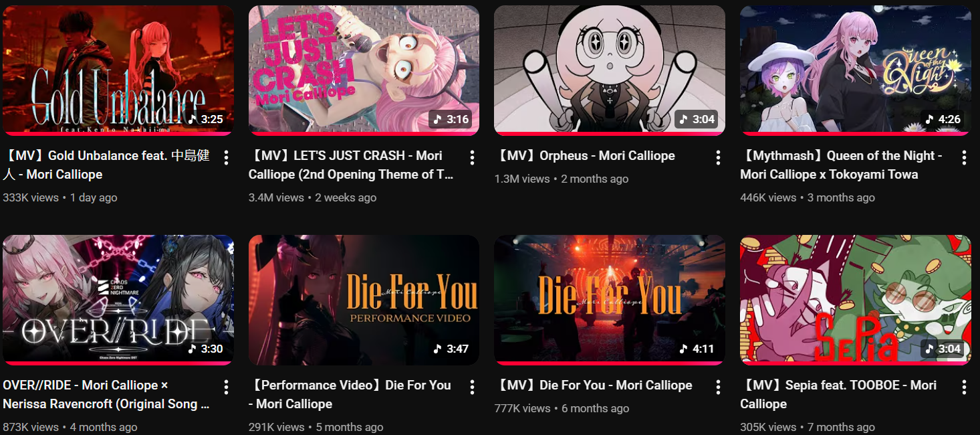Click the OVER//RIDE Nerissa Ravencroft title
Screen dimensions: 980x435
pos(106,394)
